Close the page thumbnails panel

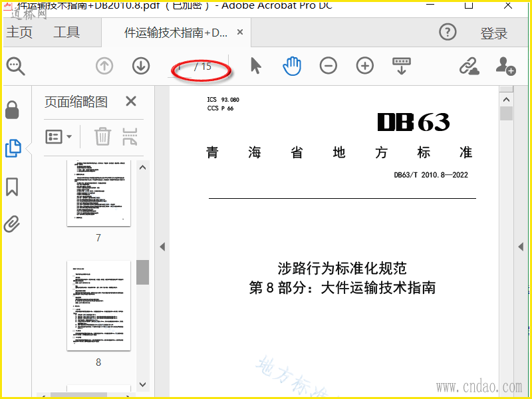[x=131, y=101]
